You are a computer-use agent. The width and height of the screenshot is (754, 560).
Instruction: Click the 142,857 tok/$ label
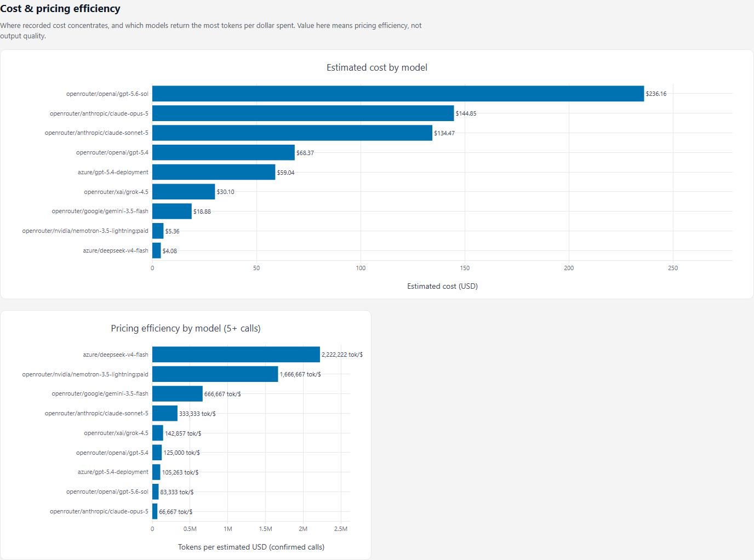pos(183,433)
